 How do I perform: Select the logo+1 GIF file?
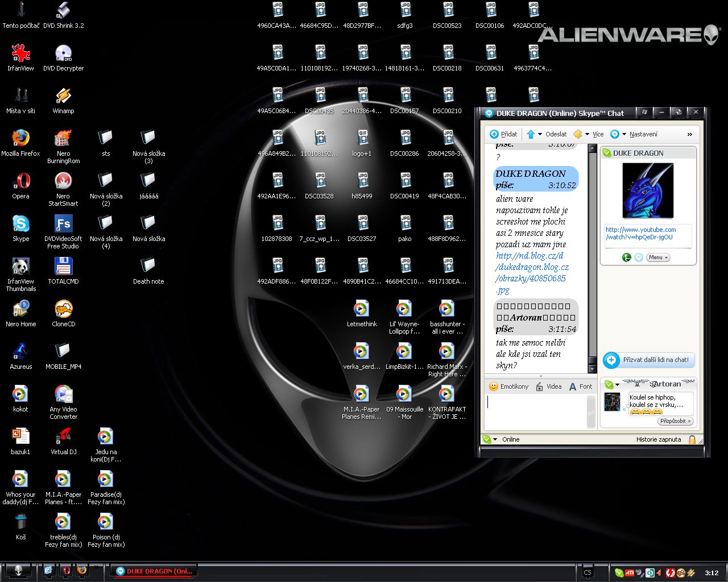coord(362,143)
